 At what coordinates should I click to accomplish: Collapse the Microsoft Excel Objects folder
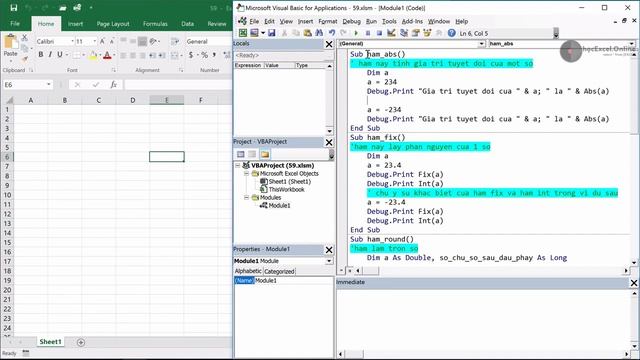[247, 173]
